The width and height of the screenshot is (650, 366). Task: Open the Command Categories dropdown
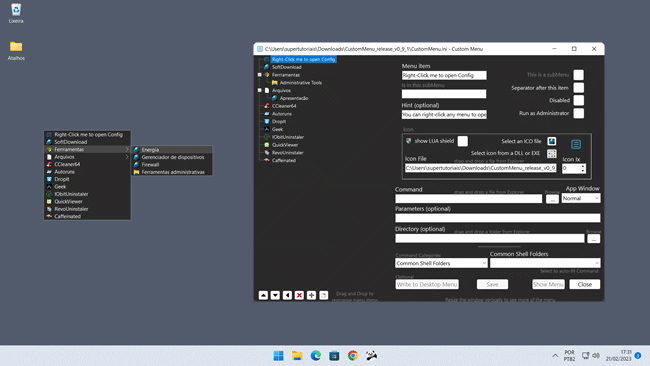click(441, 263)
